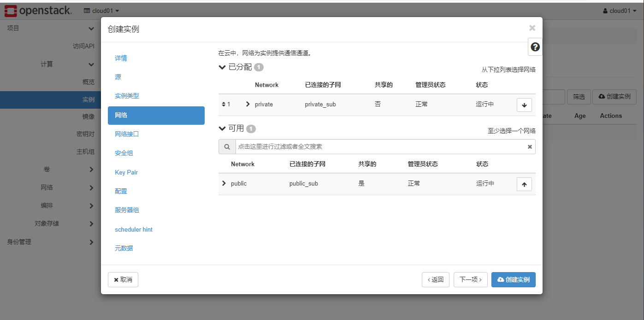The height and width of the screenshot is (320, 644).
Task: Click the Actions column header
Action: pos(611,116)
